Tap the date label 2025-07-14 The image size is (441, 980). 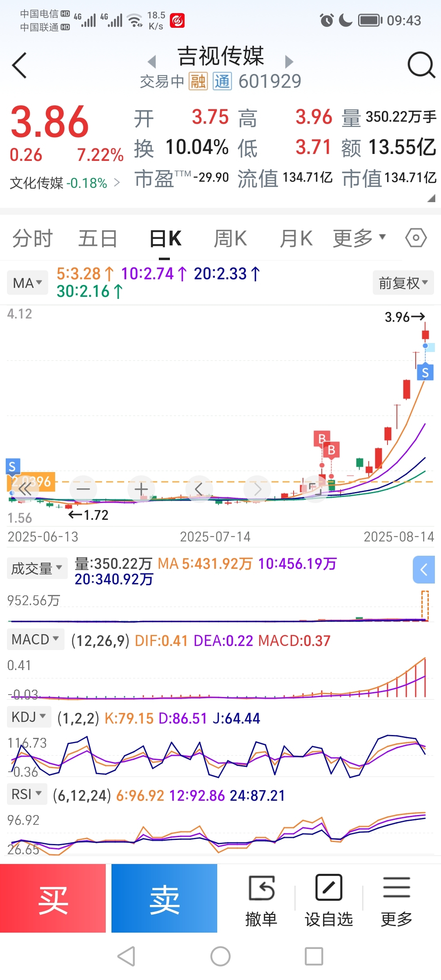click(x=215, y=537)
